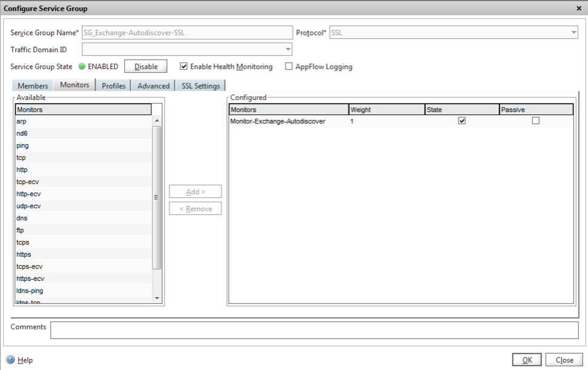Click inside the Comments text field

[314, 330]
